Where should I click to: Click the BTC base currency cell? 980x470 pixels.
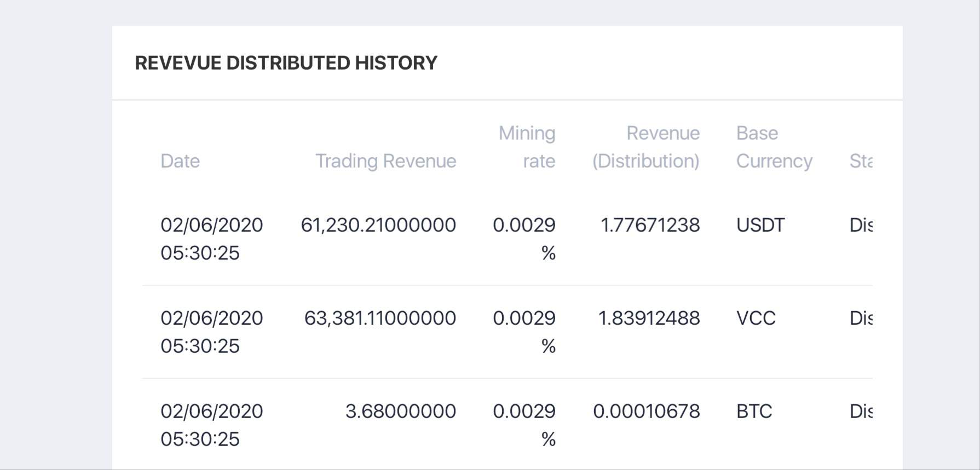point(754,411)
